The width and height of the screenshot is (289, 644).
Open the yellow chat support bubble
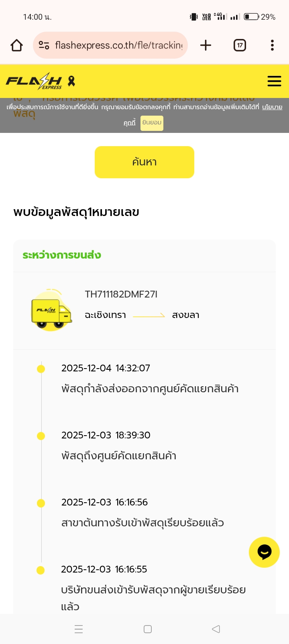coord(264,552)
